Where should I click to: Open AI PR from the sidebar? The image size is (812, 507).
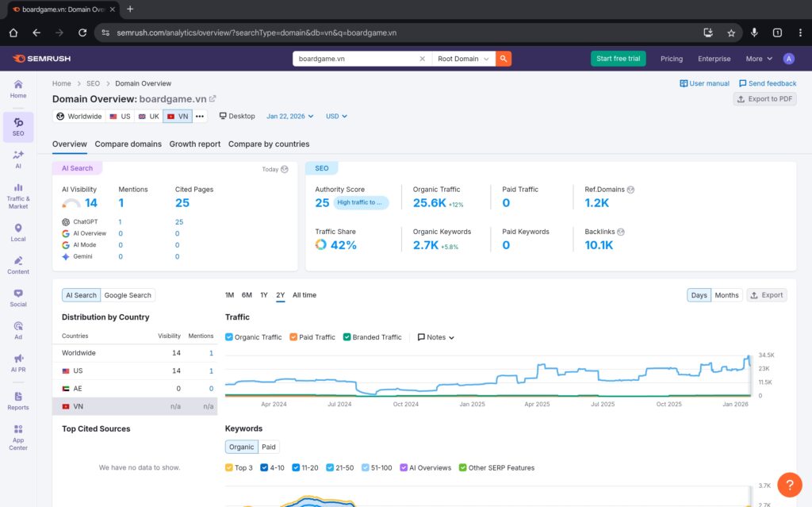coord(17,363)
